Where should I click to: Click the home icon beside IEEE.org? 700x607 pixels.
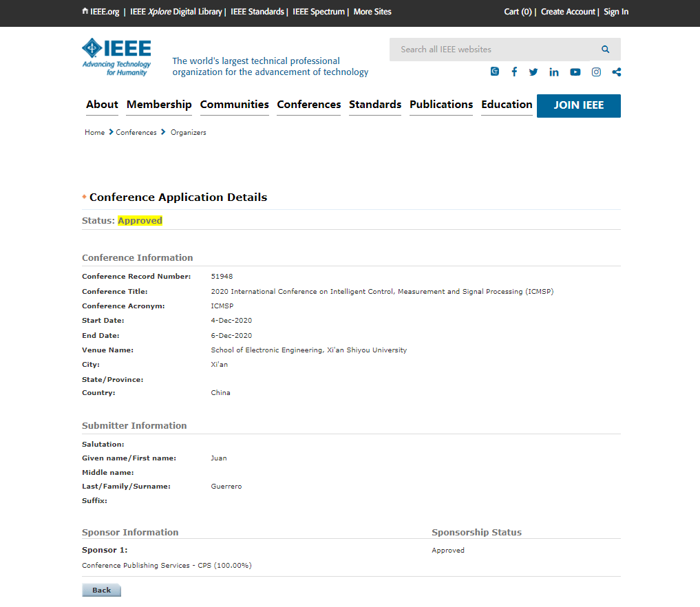point(85,11)
